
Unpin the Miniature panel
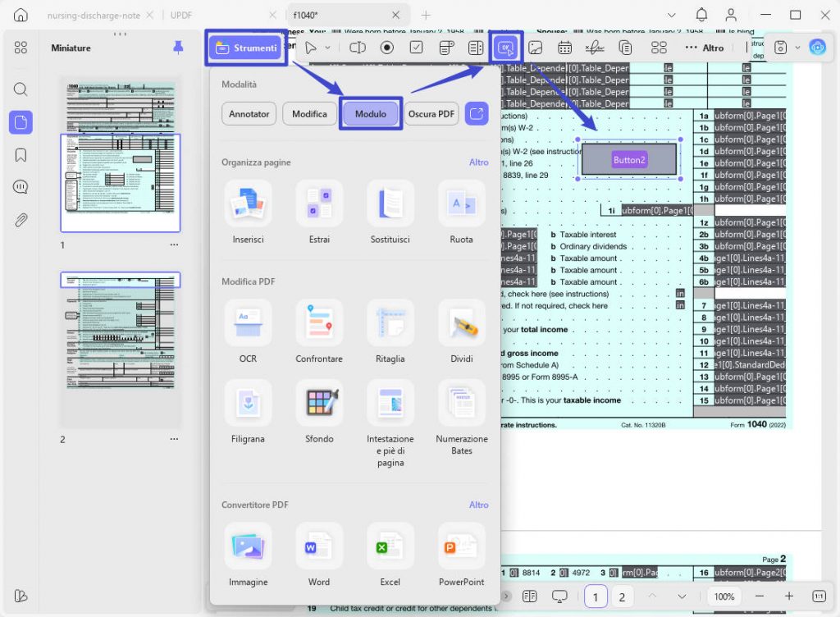click(178, 48)
